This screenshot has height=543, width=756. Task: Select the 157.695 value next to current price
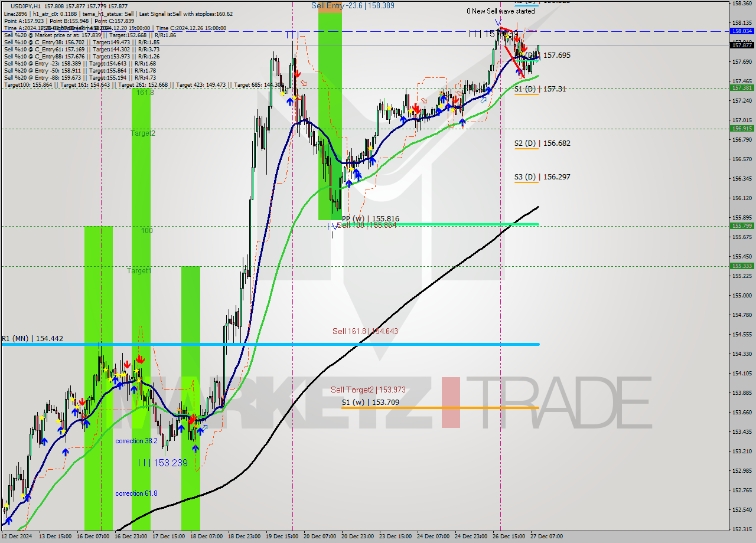click(556, 55)
